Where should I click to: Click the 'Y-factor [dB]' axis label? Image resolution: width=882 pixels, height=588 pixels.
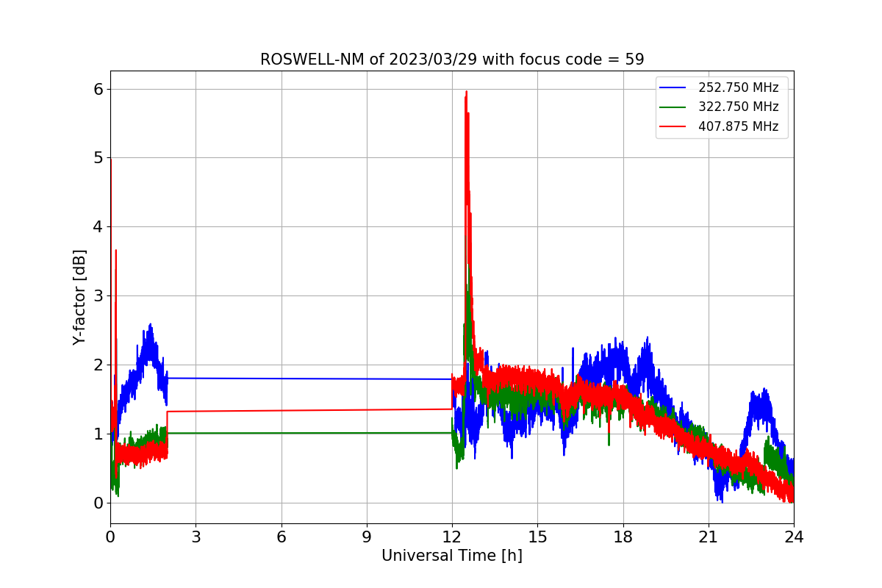79,297
